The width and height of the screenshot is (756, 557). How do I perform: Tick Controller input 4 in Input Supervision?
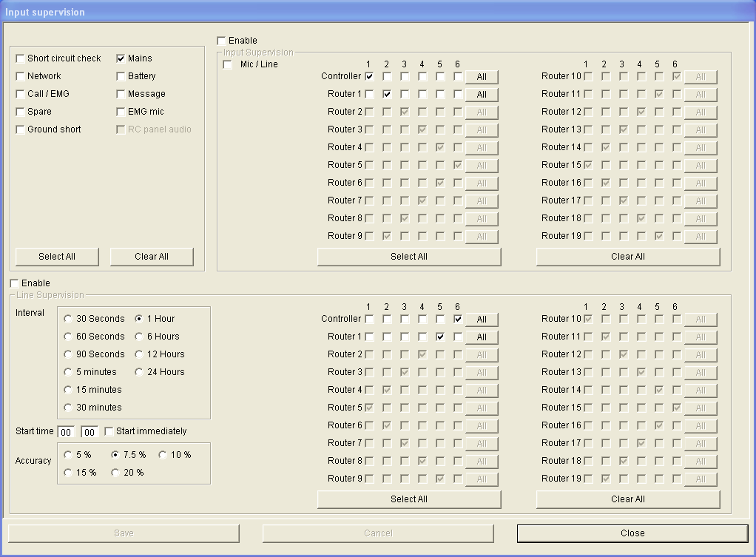[422, 76]
